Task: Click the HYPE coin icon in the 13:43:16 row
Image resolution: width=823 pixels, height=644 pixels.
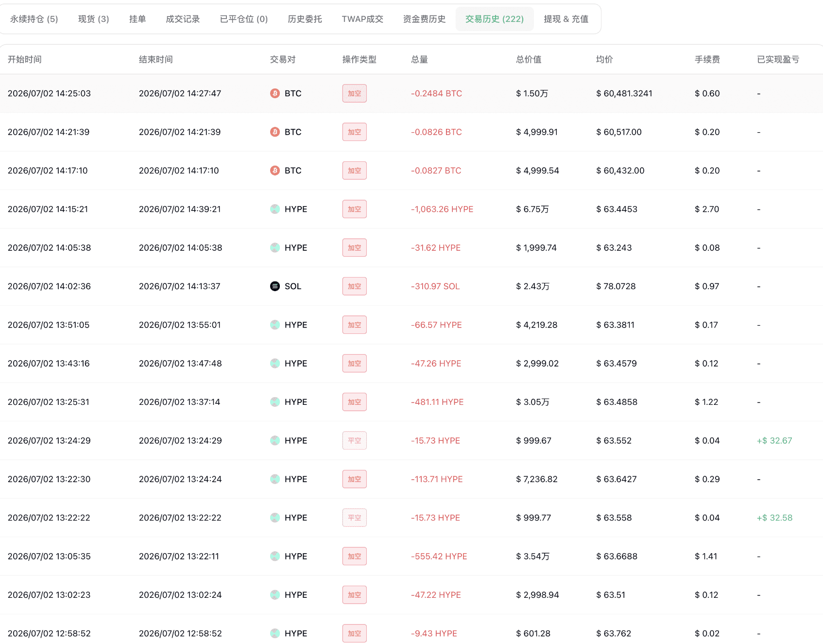Action: coord(275,363)
